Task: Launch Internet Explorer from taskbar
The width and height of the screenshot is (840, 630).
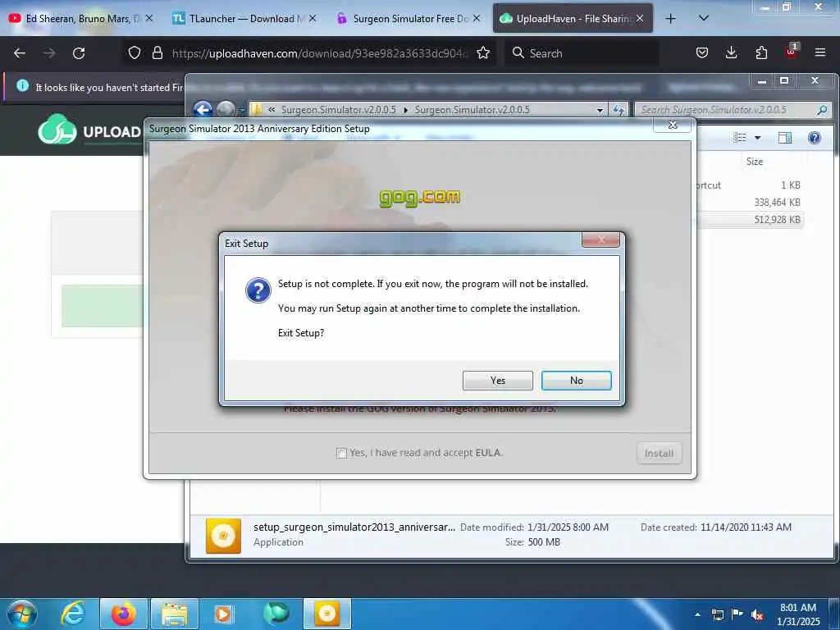Action: pos(73,614)
